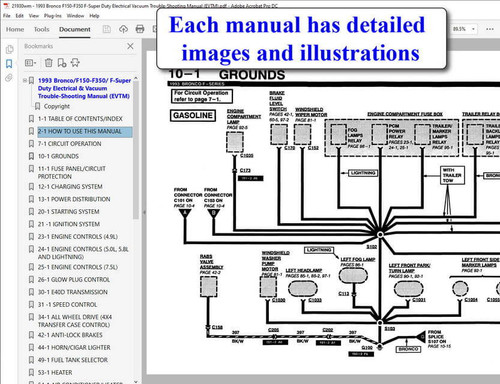This screenshot has height=384, width=500.
Task: Click bookmark icon beside 12-1 Charging System
Action: [x=31, y=187]
